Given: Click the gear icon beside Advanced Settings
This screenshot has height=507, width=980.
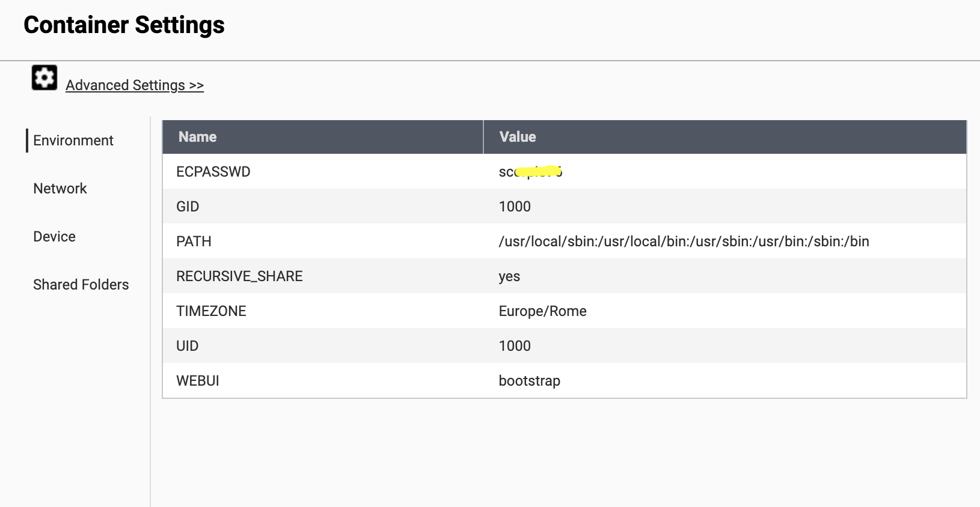Looking at the screenshot, I should (44, 78).
